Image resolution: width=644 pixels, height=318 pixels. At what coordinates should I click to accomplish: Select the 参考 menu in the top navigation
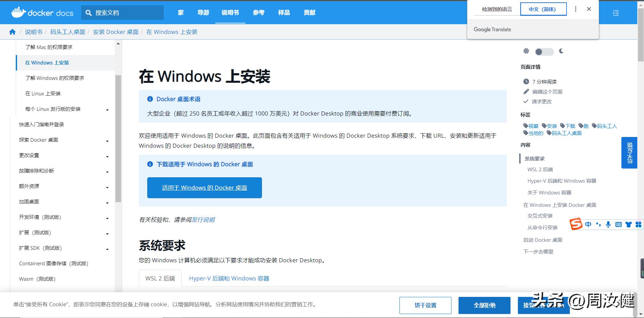pos(258,12)
